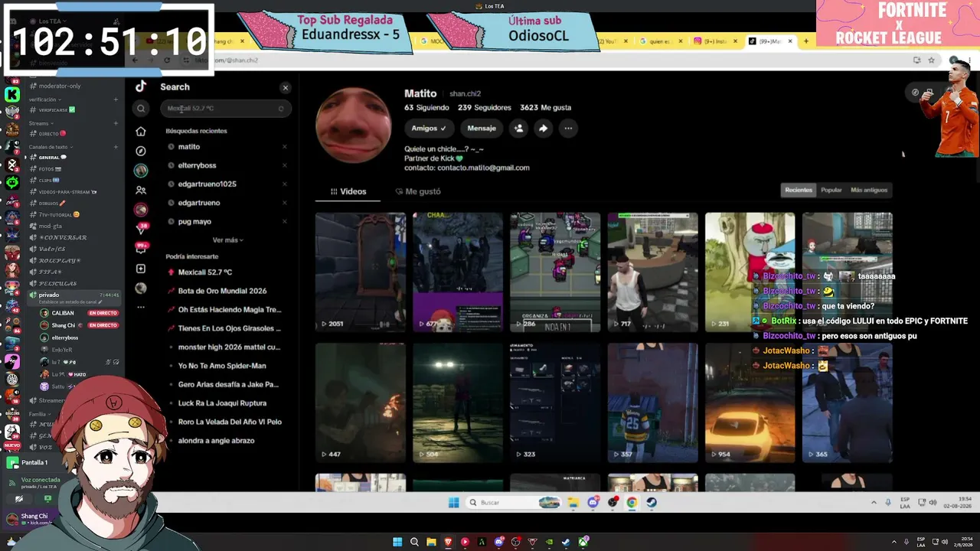Open Steam from the inner taskbar
The width and height of the screenshot is (980, 551).
[652, 503]
